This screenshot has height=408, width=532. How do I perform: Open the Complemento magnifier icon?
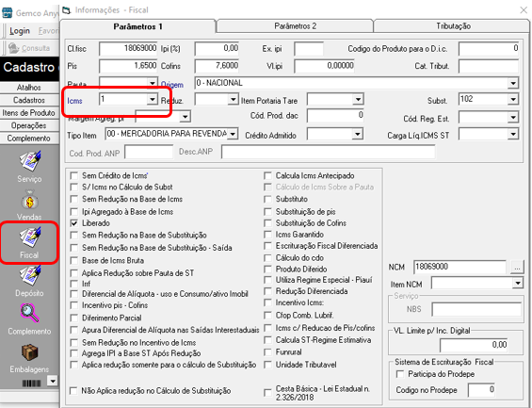tap(29, 313)
